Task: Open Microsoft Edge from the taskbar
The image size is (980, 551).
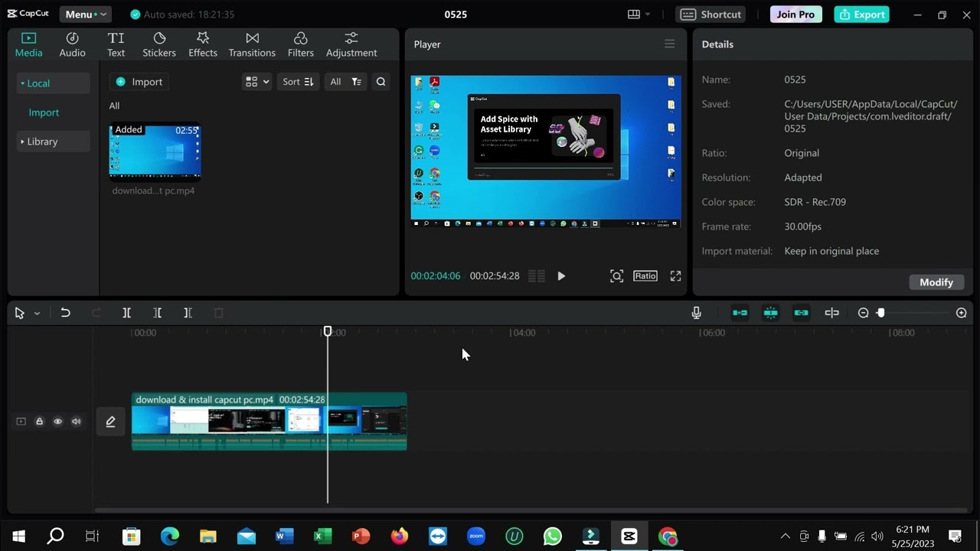Action: click(170, 536)
